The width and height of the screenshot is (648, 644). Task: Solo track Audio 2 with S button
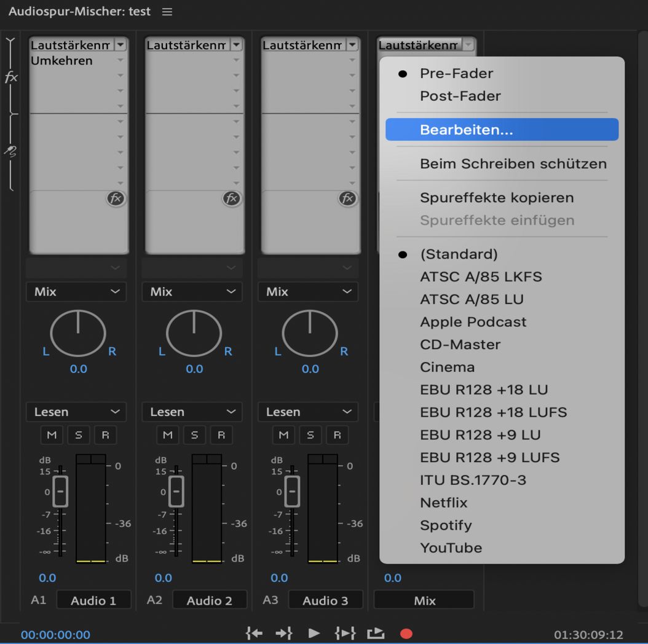[x=195, y=435]
